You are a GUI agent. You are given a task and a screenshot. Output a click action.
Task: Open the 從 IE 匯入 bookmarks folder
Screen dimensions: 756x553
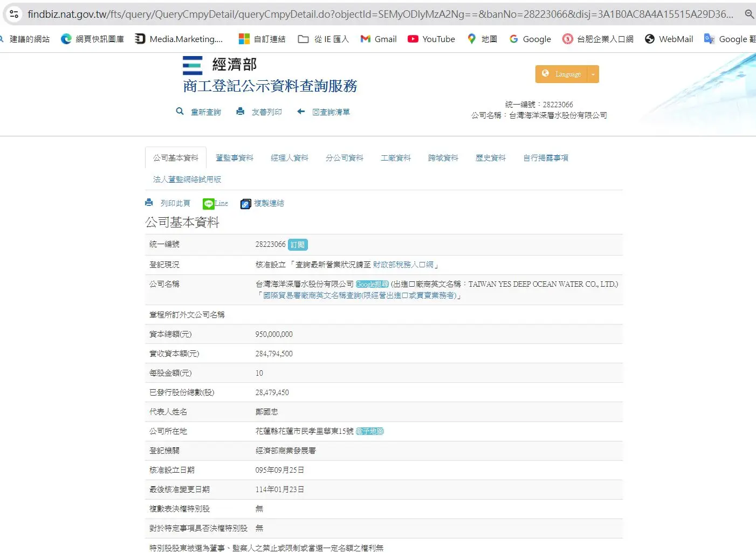point(324,39)
